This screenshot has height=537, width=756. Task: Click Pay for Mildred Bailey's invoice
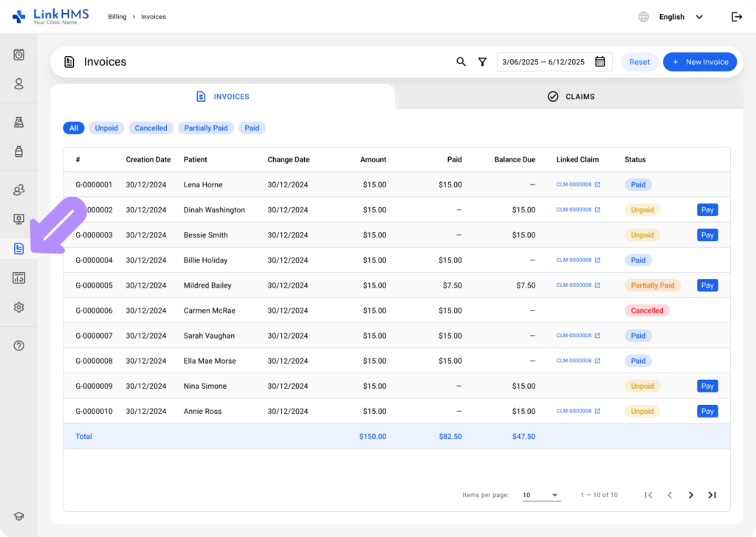[707, 285]
